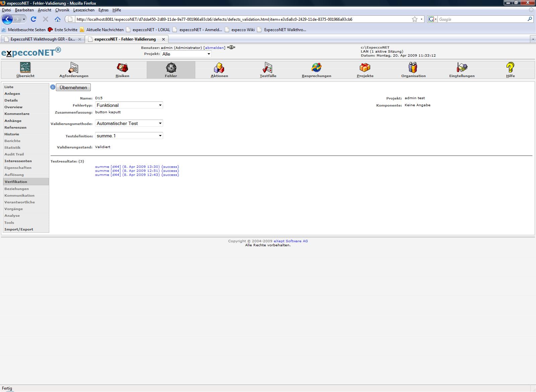Open the Validierungsmethode dropdown
The height and width of the screenshot is (392, 536).
click(129, 123)
